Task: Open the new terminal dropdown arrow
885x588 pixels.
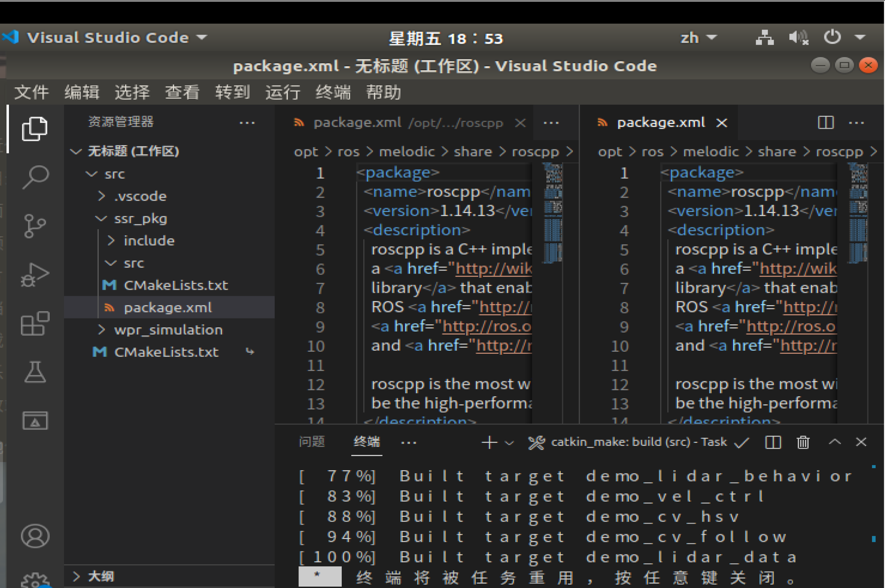Action: pos(509,443)
